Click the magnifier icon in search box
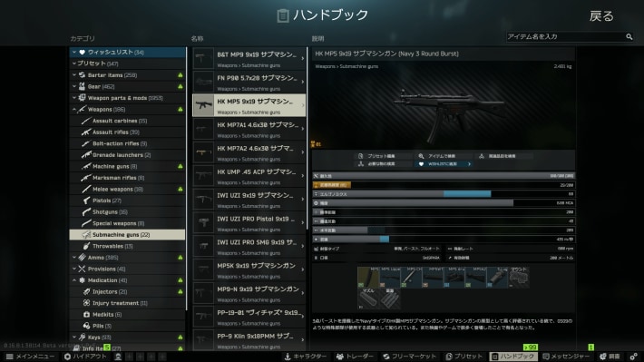The height and width of the screenshot is (362, 644). coord(629,37)
